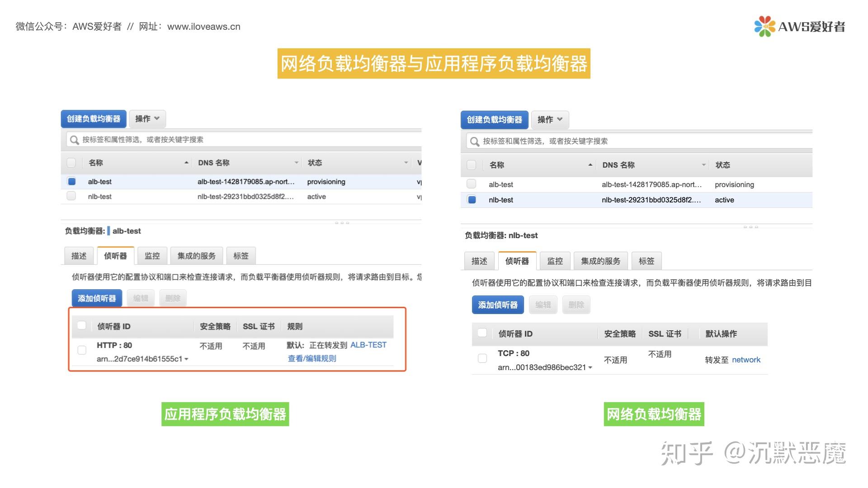868x488 pixels.
Task: Open 标签 tab for alb-test
Action: 241,256
